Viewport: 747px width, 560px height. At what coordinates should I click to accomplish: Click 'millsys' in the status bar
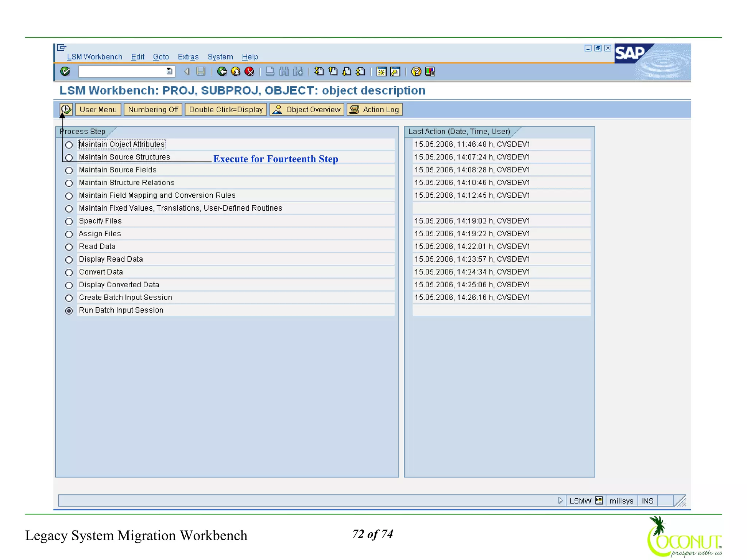622,501
